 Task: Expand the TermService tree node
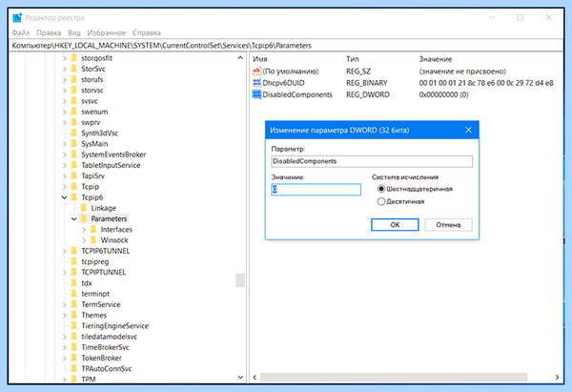pos(64,304)
